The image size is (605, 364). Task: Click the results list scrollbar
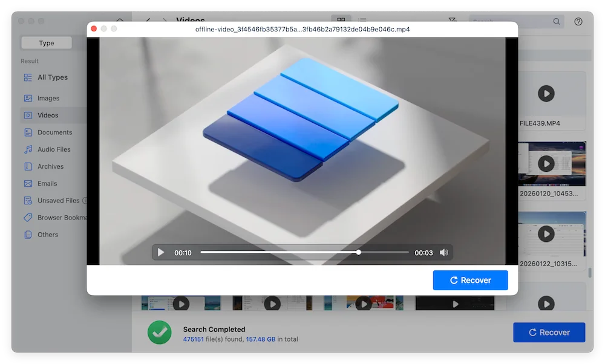(x=589, y=273)
